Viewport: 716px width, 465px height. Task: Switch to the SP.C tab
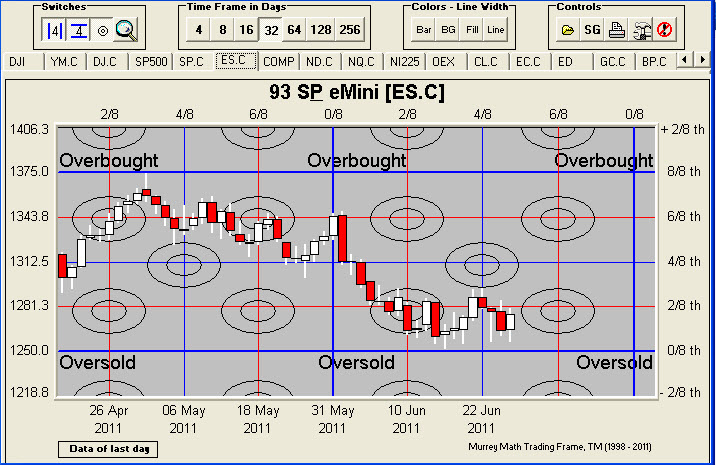pyautogui.click(x=192, y=62)
